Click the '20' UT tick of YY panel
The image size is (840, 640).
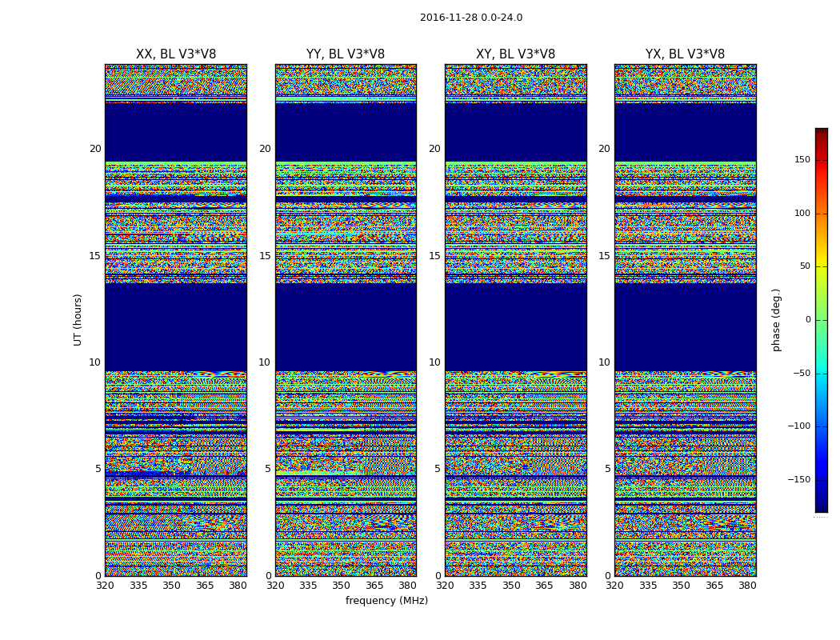coord(265,149)
